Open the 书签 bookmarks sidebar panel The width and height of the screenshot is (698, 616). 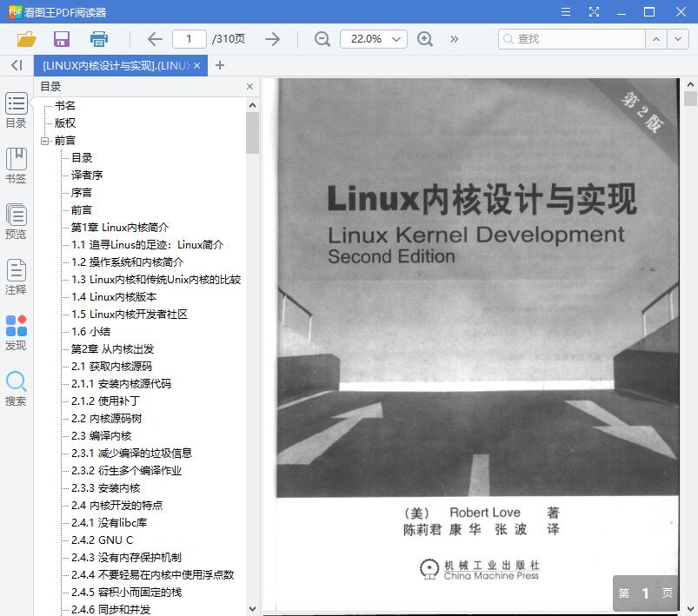click(x=16, y=166)
